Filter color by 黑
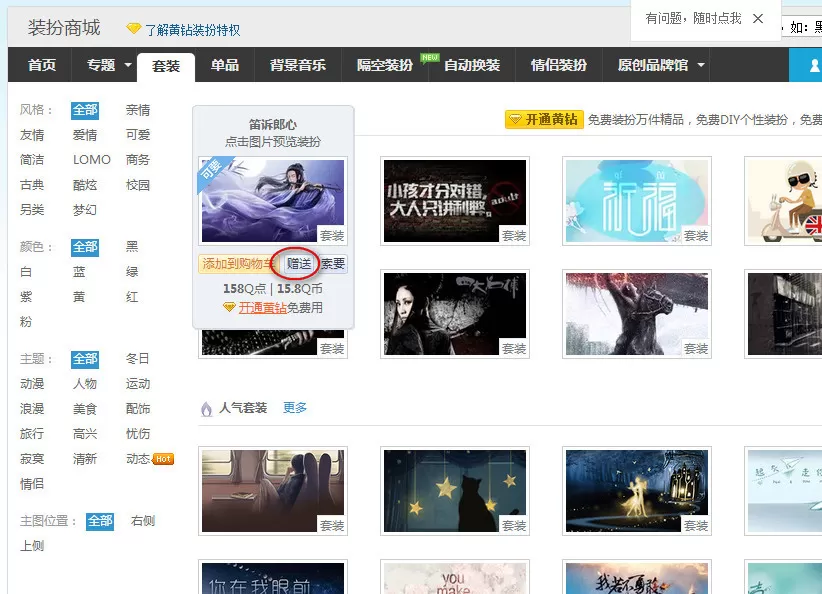Image resolution: width=822 pixels, height=594 pixels. [x=132, y=247]
